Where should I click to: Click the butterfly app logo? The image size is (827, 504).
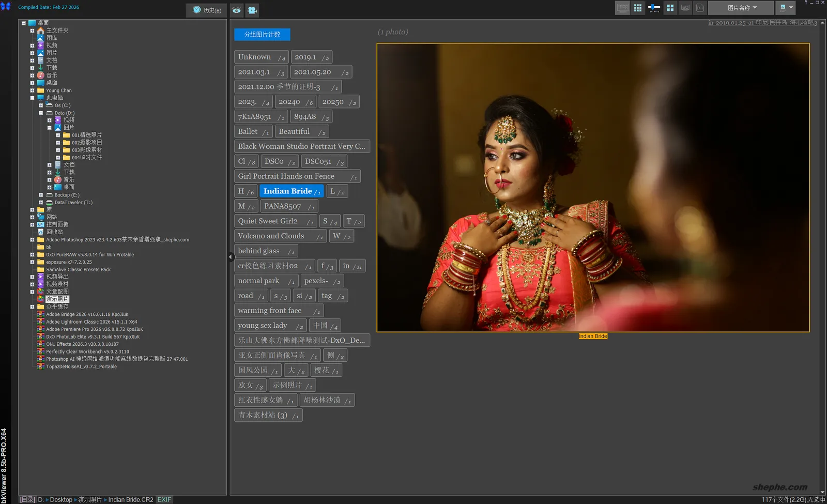6,6
